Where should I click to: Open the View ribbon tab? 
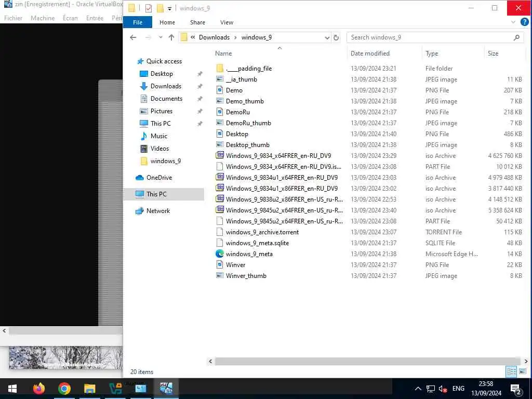pyautogui.click(x=227, y=22)
